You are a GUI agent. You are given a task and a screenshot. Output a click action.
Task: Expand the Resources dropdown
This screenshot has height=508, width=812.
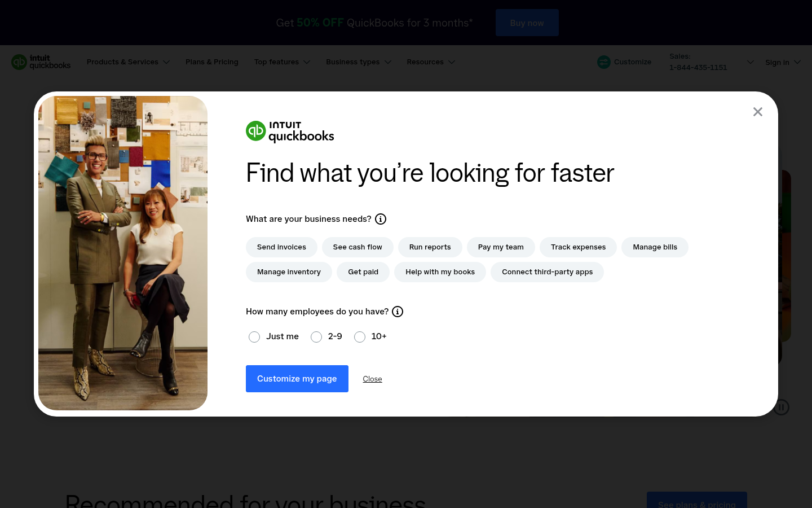pyautogui.click(x=431, y=62)
